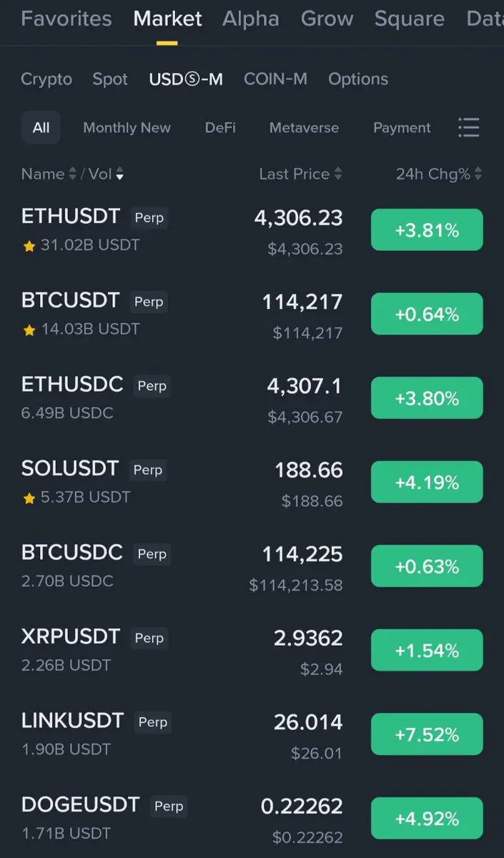The height and width of the screenshot is (858, 504).
Task: Open the Options sub-tab
Action: click(358, 79)
